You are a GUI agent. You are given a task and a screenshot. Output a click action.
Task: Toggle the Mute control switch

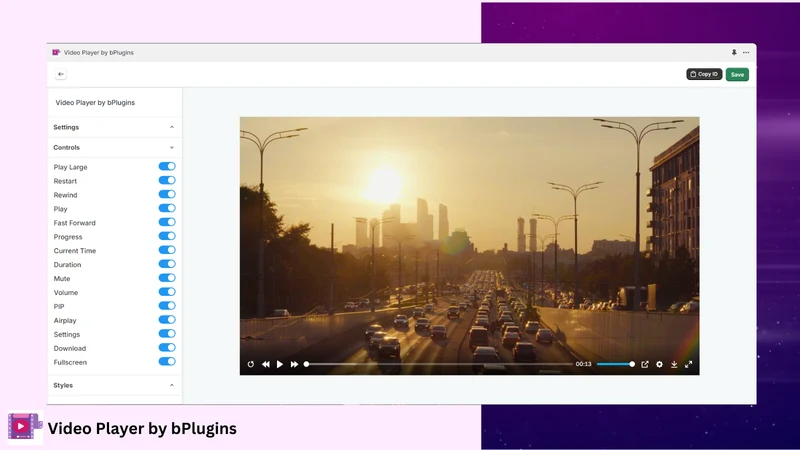167,278
